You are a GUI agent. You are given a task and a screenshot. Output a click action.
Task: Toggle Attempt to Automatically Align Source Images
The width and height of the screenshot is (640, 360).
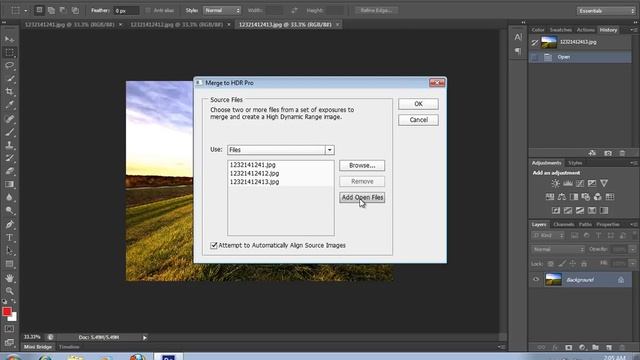[213, 245]
